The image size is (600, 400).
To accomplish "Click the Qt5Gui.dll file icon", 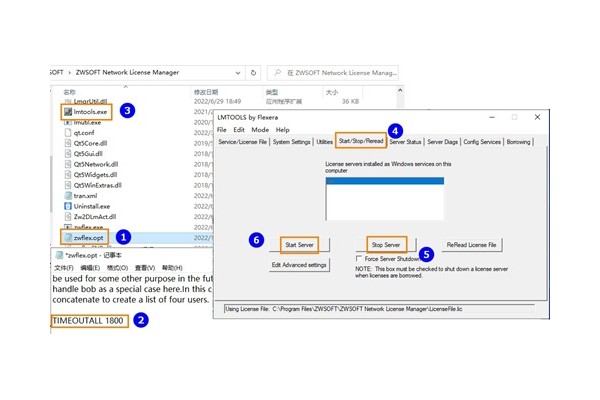I will click(x=68, y=153).
